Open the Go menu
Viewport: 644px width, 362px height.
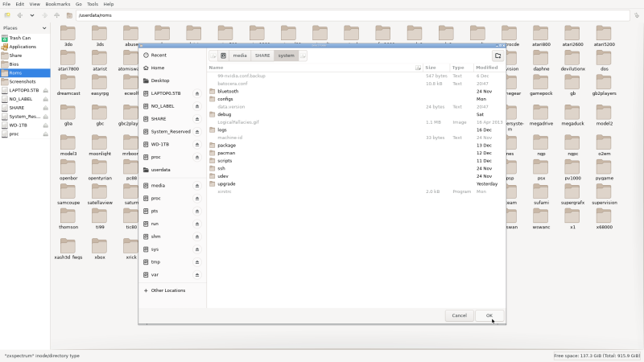click(x=78, y=4)
